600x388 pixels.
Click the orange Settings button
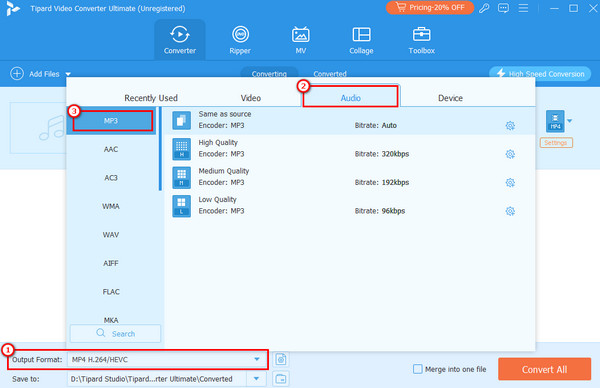556,142
